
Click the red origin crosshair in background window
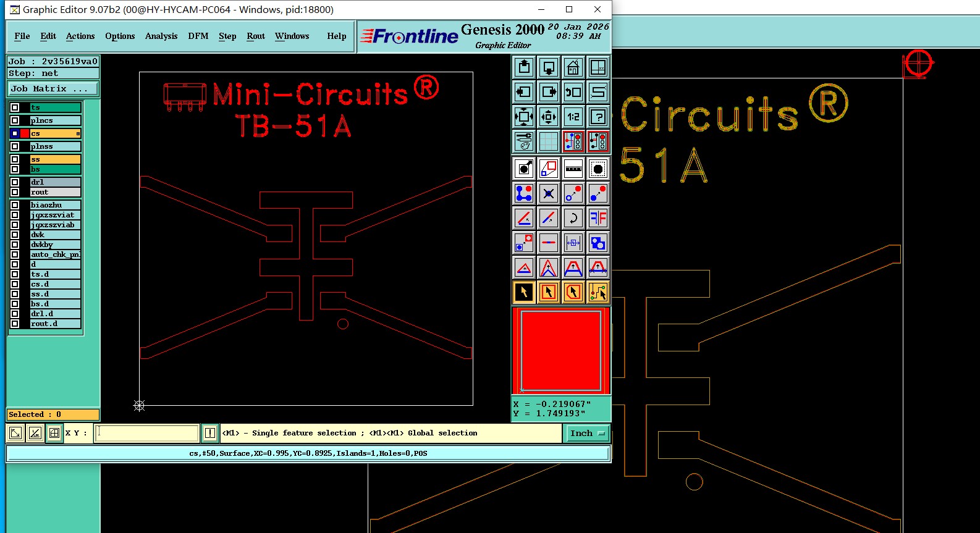(x=919, y=63)
